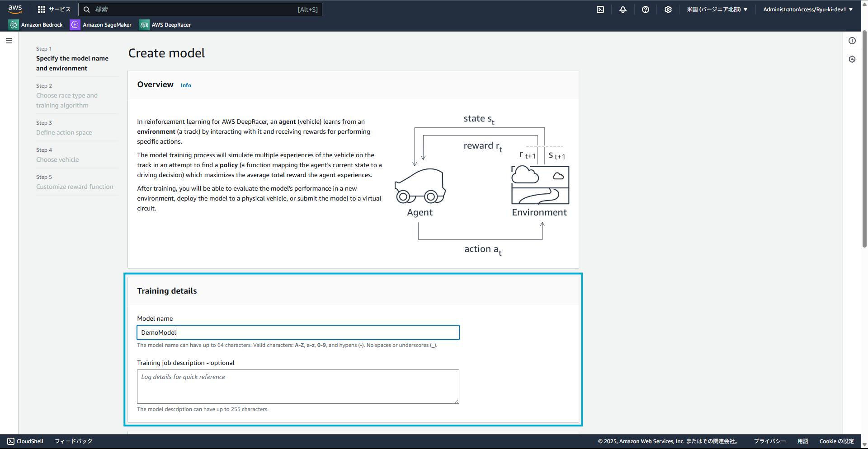Open Cookie の設定 preferences
The image size is (868, 449).
coord(836,441)
